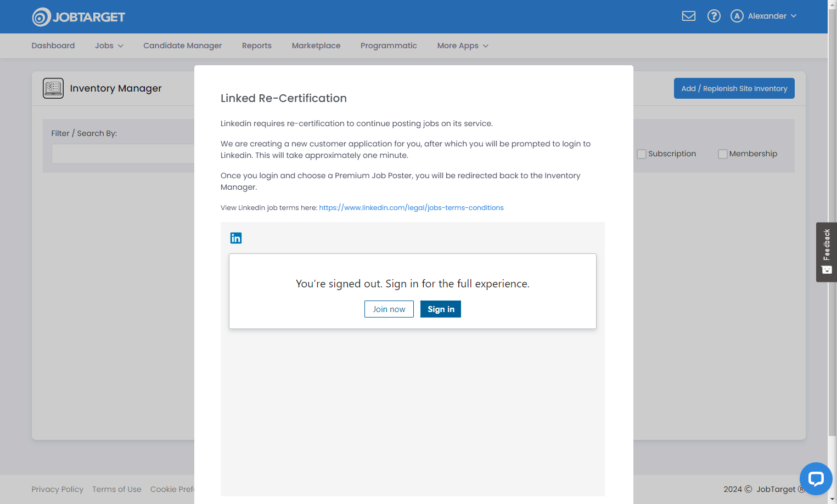Image resolution: width=837 pixels, height=504 pixels.
Task: Click the scrollbar down arrow
Action: click(832, 499)
